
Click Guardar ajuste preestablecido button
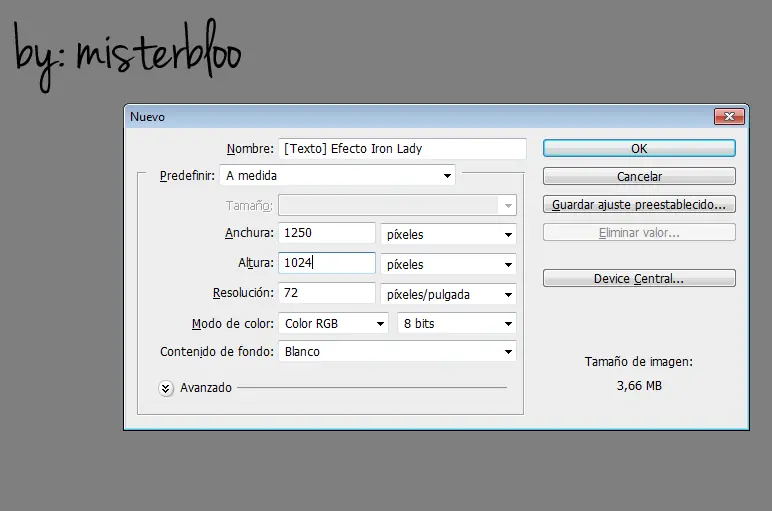[639, 204]
